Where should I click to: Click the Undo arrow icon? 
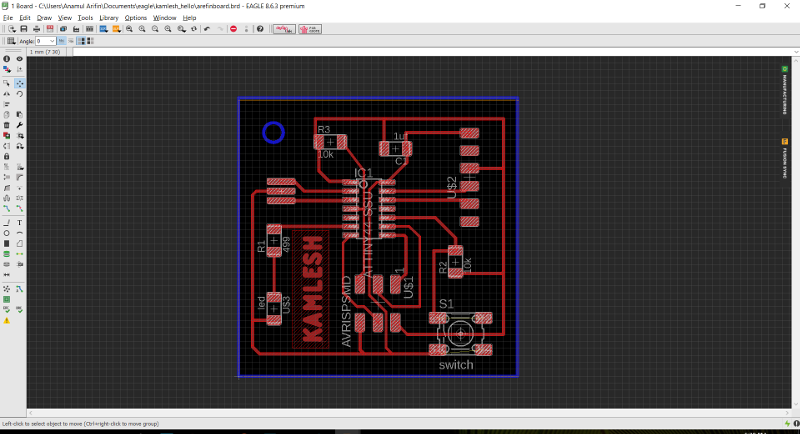[207, 29]
